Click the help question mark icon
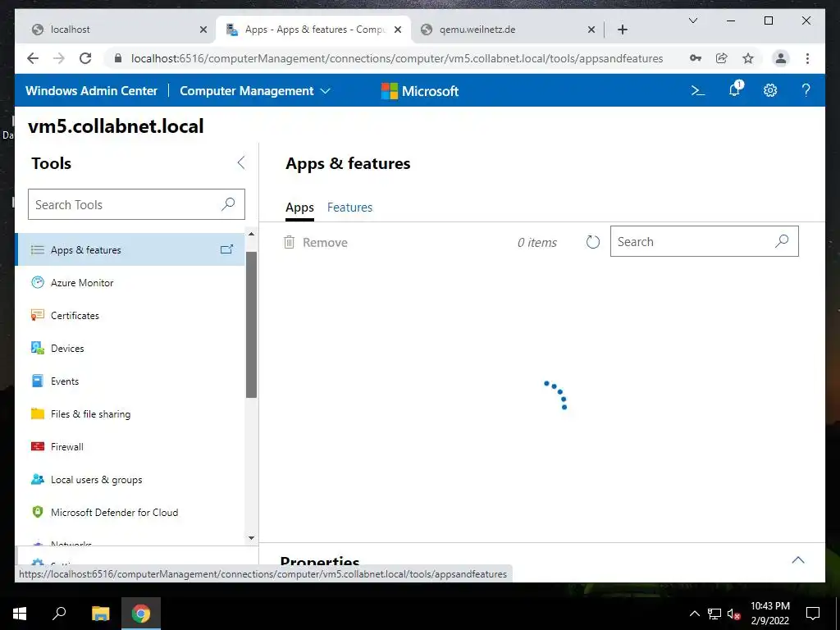This screenshot has height=630, width=840. (806, 90)
